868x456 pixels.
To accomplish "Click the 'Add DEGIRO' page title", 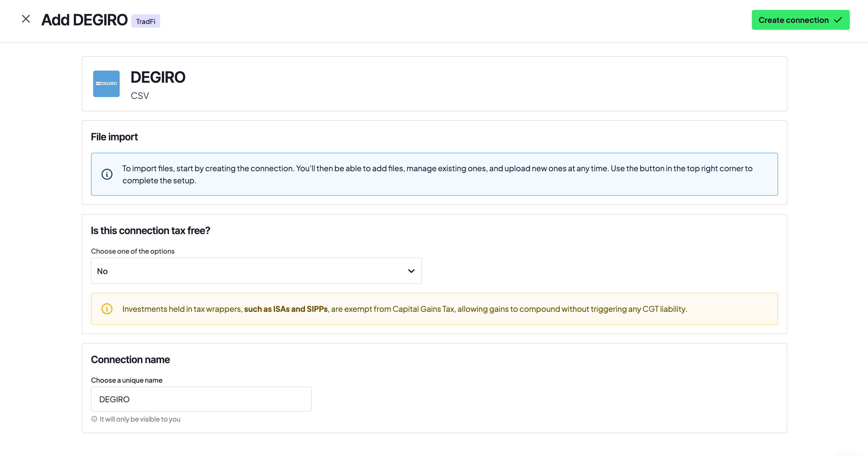I will click(x=84, y=20).
